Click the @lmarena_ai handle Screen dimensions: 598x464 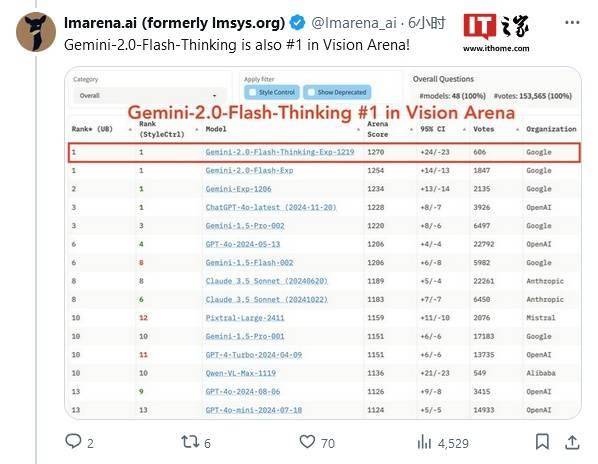point(354,23)
